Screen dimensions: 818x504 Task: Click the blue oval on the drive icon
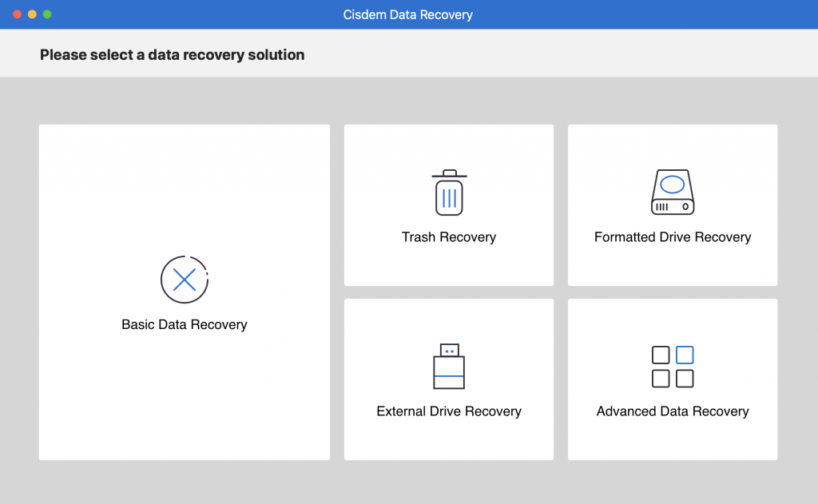(x=673, y=185)
